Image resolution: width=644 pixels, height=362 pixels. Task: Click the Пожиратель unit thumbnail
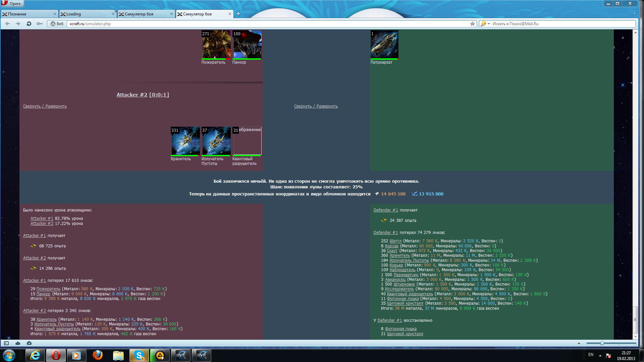point(216,45)
